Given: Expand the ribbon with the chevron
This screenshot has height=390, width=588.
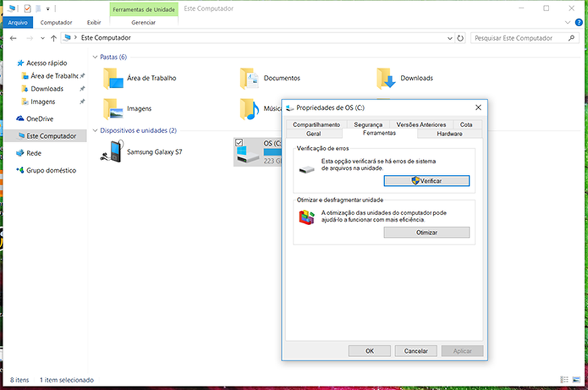Looking at the screenshot, I should [x=567, y=23].
